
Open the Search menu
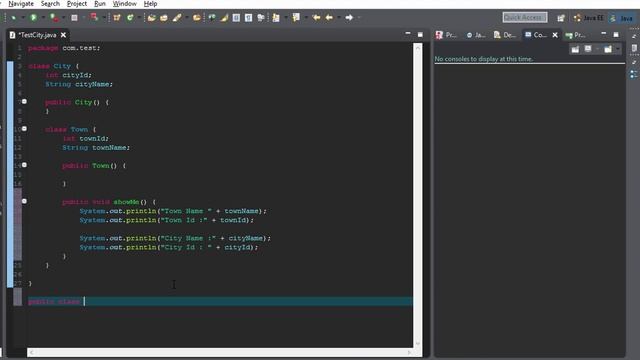click(x=50, y=4)
